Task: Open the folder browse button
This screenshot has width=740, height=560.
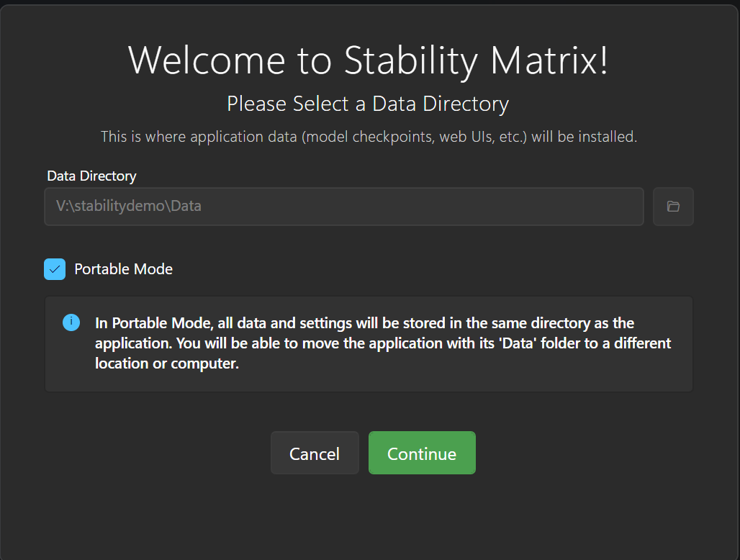Action: [673, 207]
